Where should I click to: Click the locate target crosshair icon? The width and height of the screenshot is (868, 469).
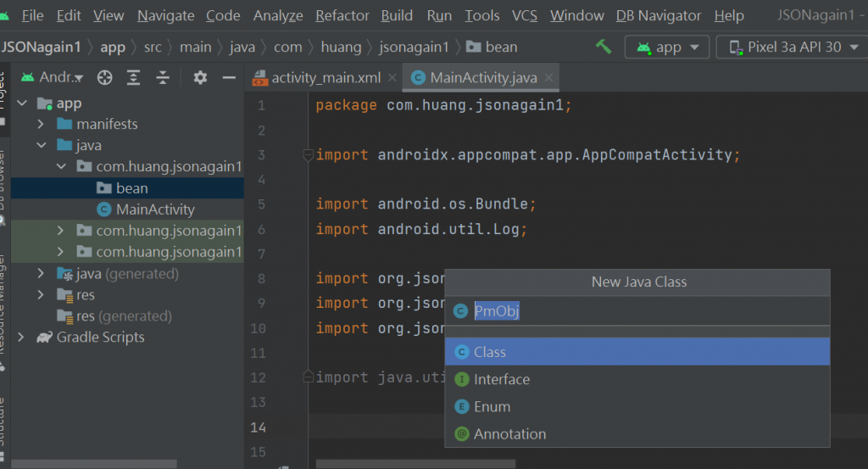coord(105,78)
